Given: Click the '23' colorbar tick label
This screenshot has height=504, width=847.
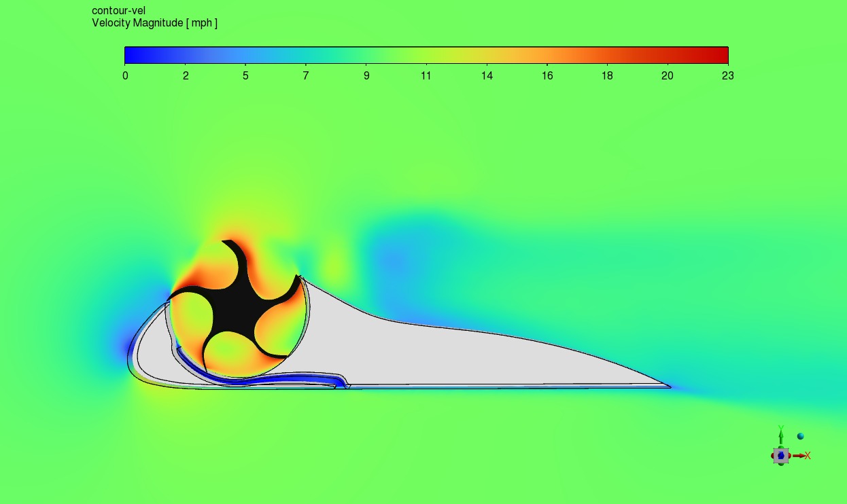Looking at the screenshot, I should 728,75.
